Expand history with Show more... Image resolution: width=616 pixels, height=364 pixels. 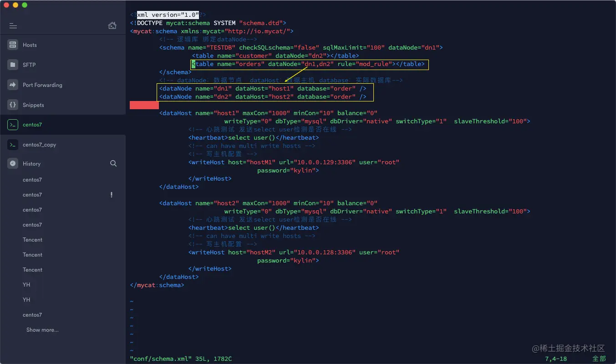coord(42,330)
